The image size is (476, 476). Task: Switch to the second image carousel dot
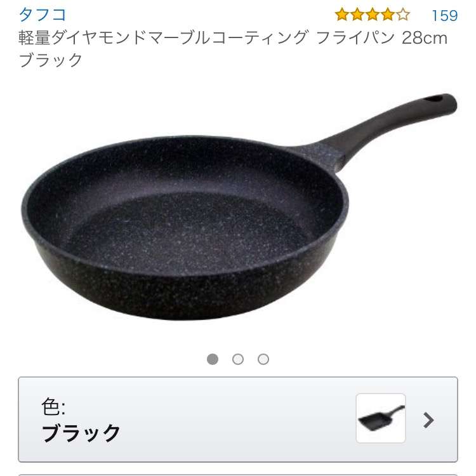[x=238, y=359]
